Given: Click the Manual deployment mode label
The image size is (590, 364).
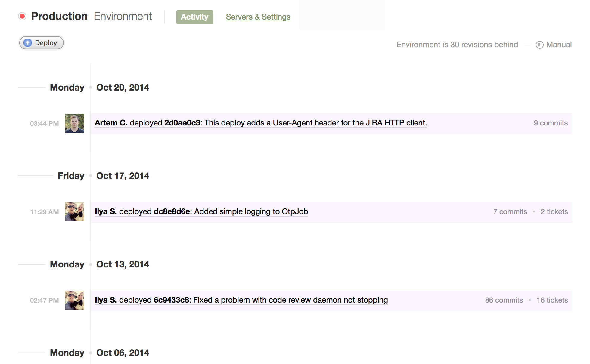Looking at the screenshot, I should (x=559, y=45).
